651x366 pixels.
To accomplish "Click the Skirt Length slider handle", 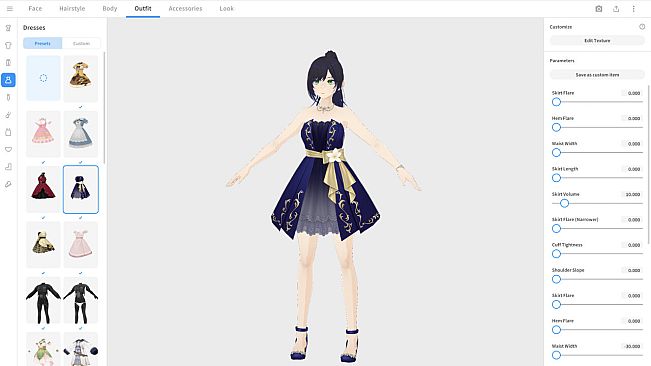I will pos(556,178).
